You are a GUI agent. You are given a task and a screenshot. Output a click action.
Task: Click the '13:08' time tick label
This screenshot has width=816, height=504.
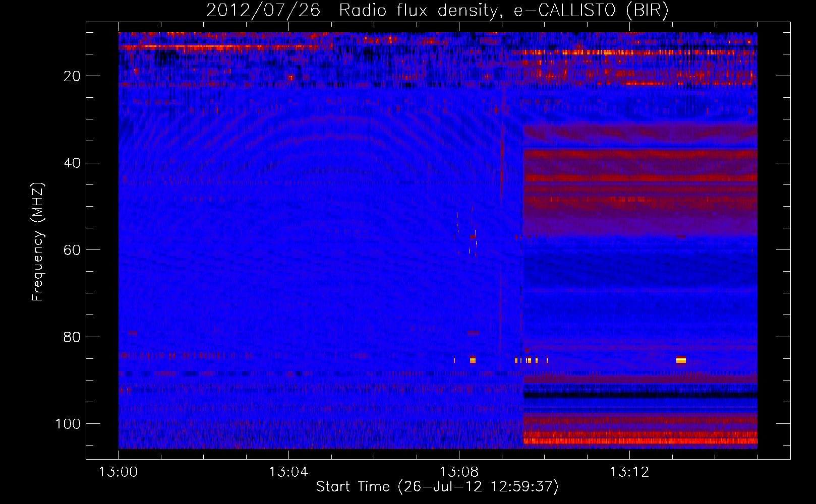pos(459,472)
